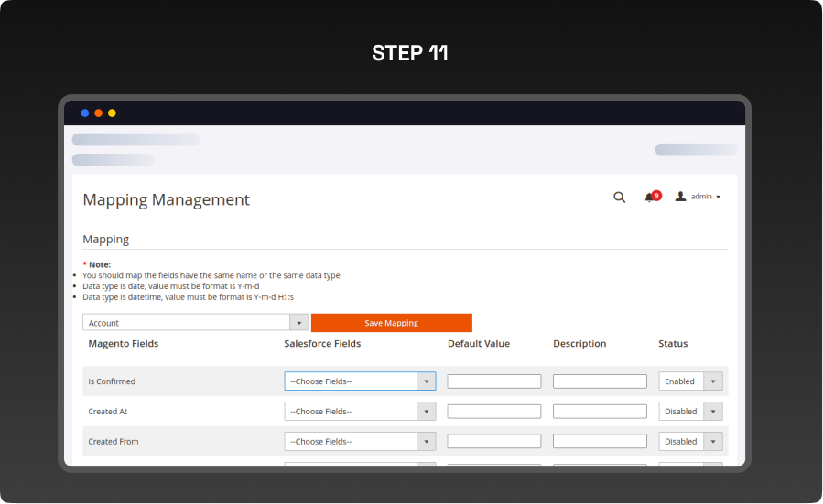The image size is (823, 504).
Task: Toggle the Enabled status for Is Confirmed
Action: [x=690, y=381]
